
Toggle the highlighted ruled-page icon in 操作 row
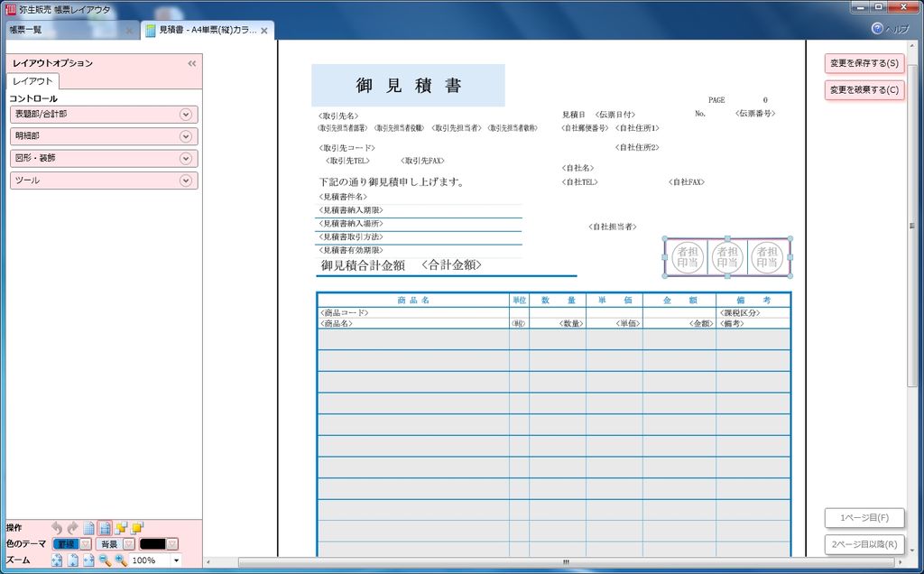point(105,527)
